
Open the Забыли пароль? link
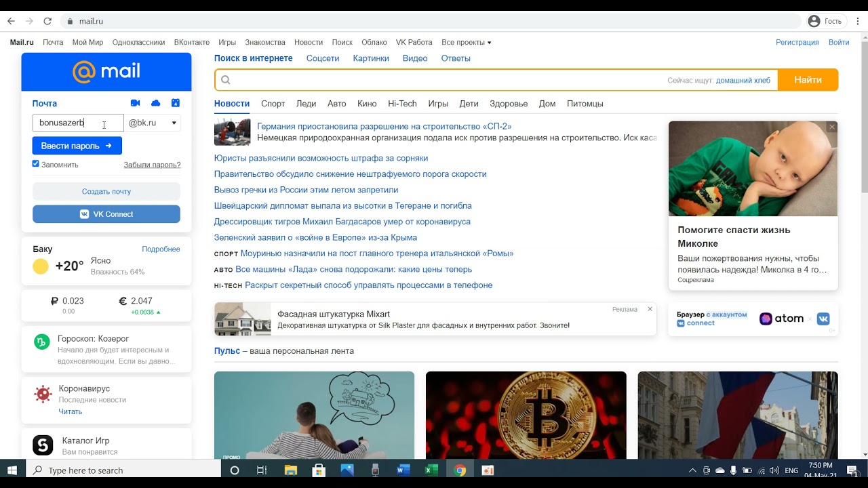coord(152,165)
